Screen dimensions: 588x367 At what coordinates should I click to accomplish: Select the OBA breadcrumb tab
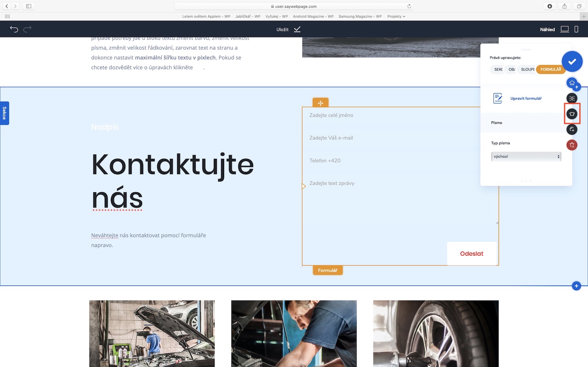[511, 69]
